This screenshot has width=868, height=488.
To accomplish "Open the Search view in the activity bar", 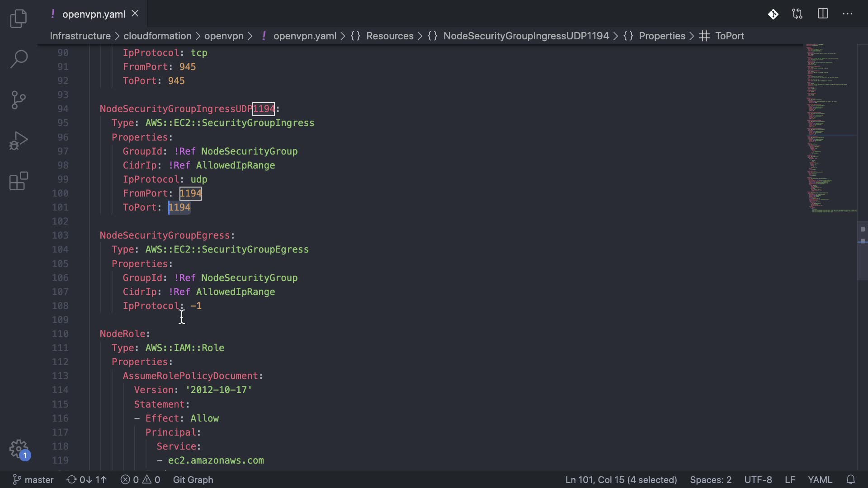I will click(19, 59).
